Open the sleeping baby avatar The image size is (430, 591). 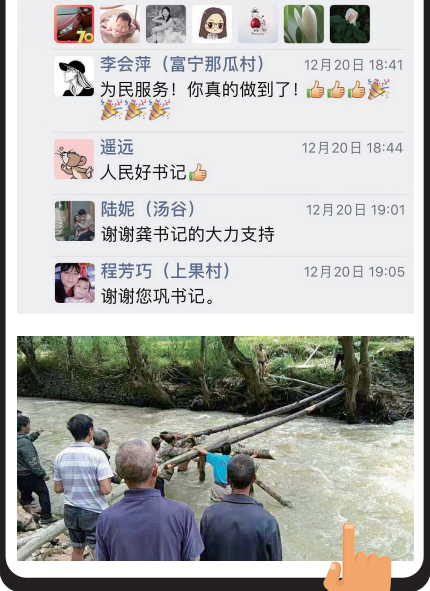[120, 24]
